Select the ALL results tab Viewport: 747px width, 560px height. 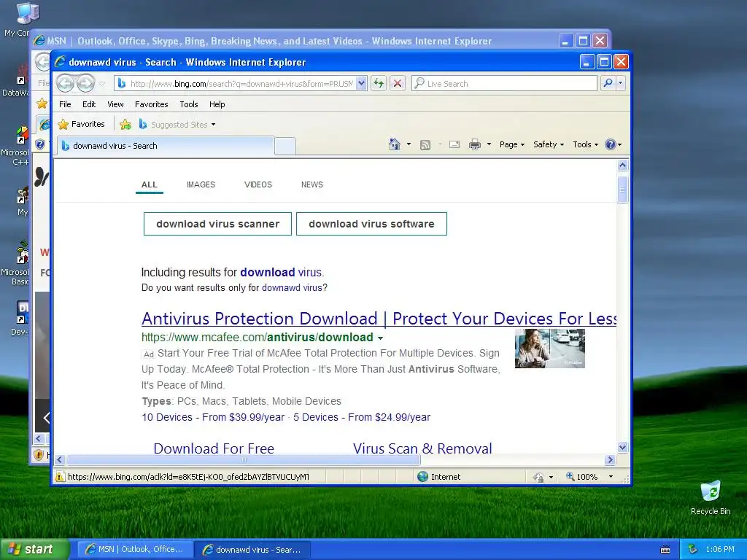[149, 184]
